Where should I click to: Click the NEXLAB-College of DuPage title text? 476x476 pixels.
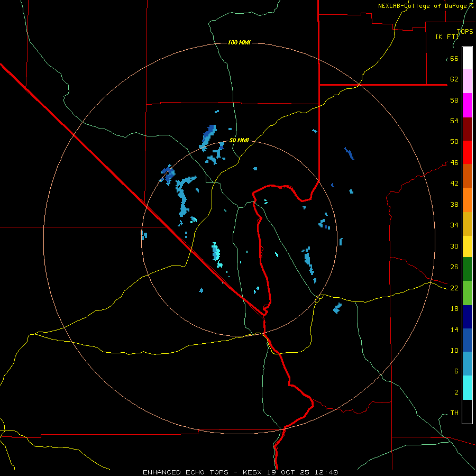coord(426,6)
